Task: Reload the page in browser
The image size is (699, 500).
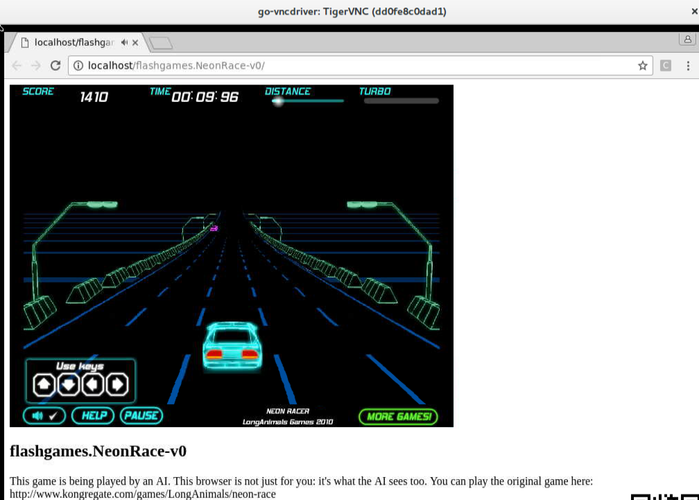Action: tap(55, 66)
